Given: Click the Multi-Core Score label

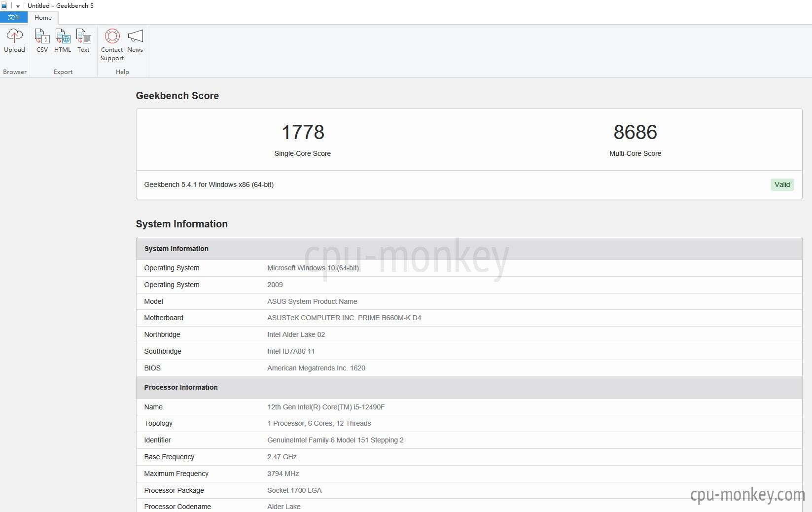Looking at the screenshot, I should [635, 153].
